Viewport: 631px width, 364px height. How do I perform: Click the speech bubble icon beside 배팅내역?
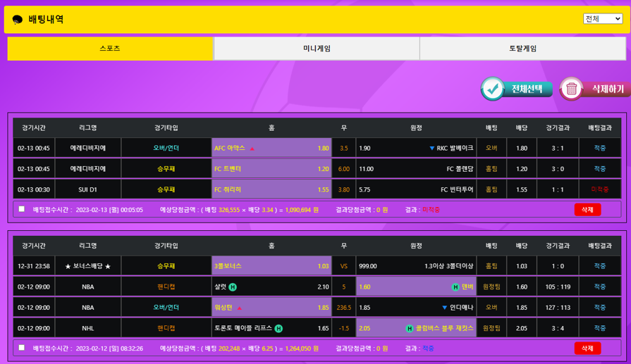coord(18,20)
